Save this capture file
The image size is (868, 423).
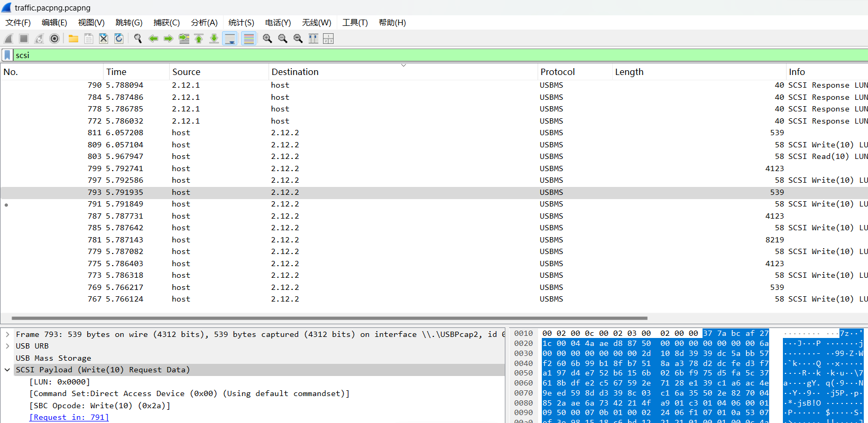[89, 39]
